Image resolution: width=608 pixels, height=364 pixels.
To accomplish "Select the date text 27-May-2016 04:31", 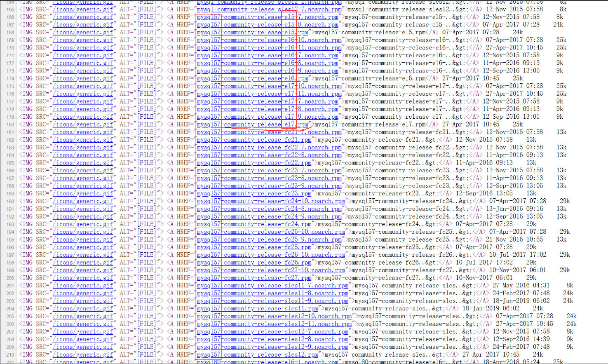I will 521,286.
